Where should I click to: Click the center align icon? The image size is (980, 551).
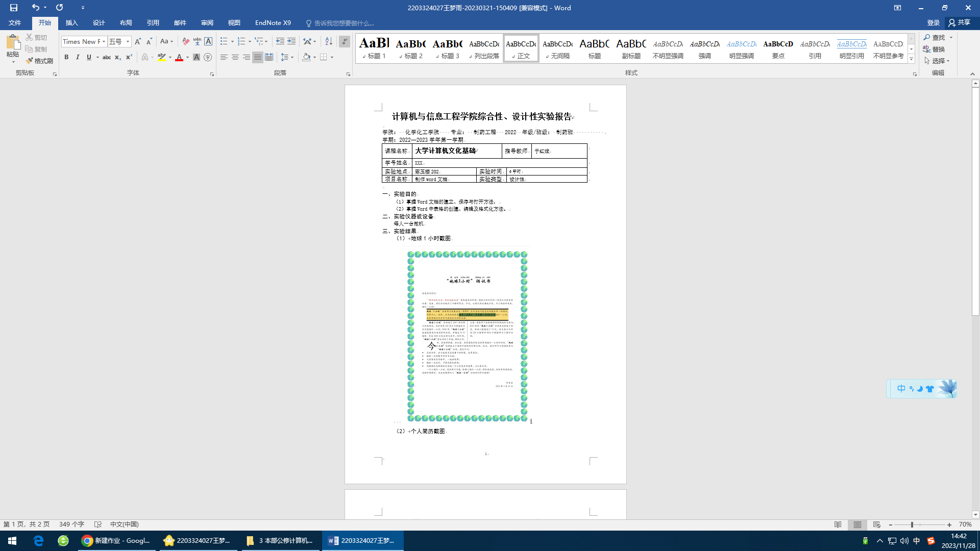tap(235, 57)
